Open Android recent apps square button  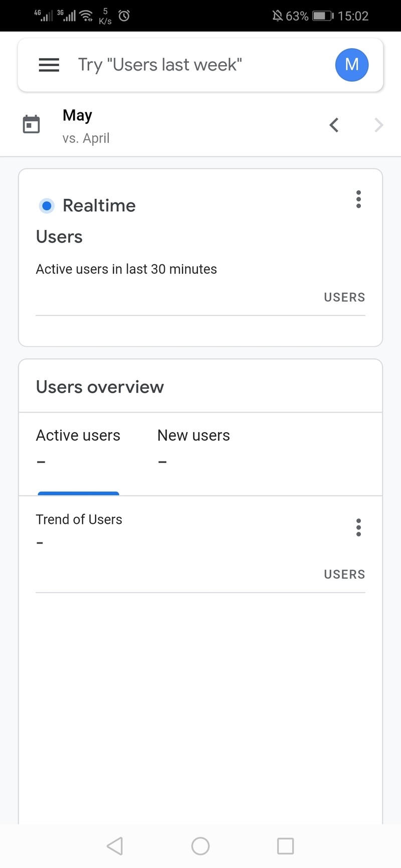(285, 846)
